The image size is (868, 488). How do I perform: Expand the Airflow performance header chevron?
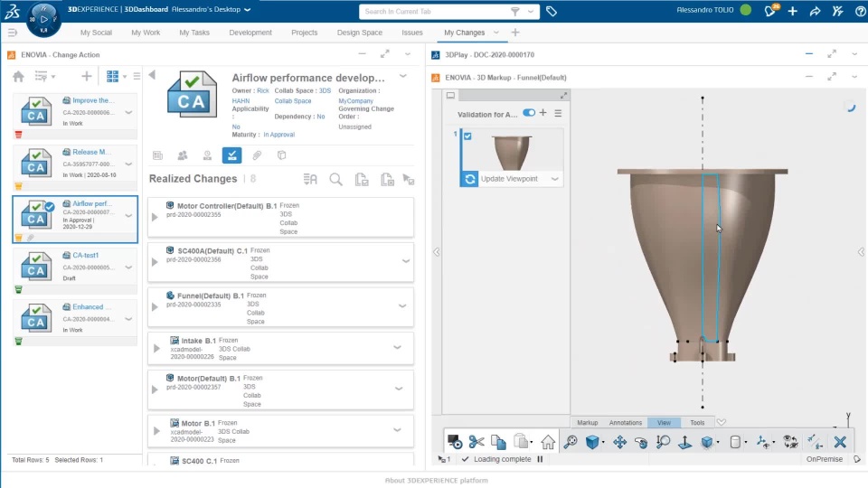point(403,76)
